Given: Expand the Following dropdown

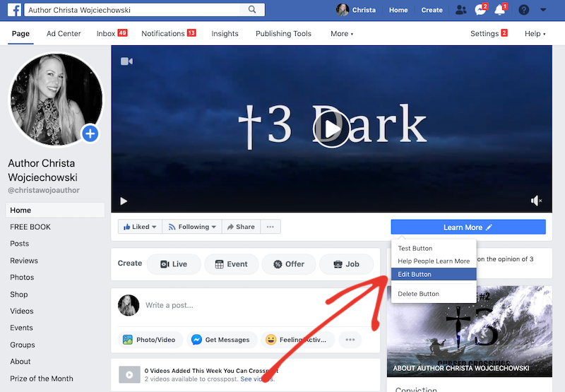Looking at the screenshot, I should [x=192, y=227].
